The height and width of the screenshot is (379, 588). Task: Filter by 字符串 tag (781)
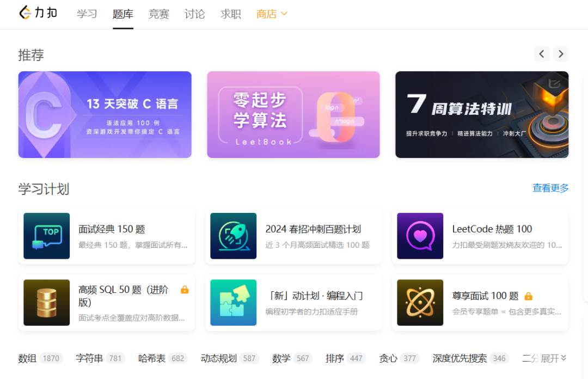click(101, 358)
